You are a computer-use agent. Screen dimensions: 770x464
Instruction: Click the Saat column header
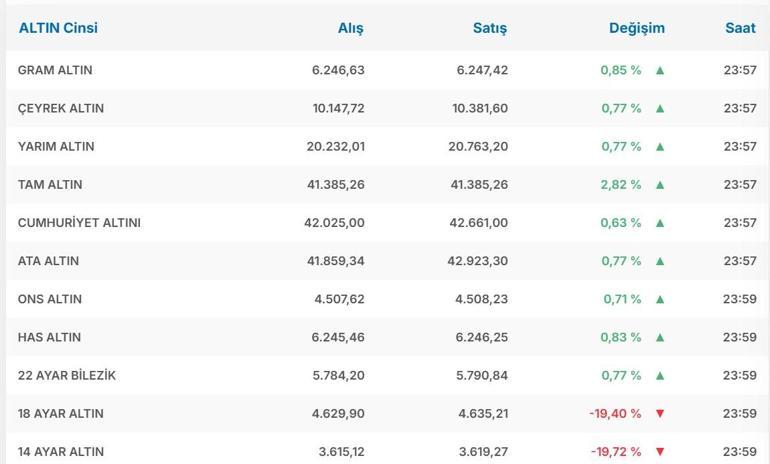740,28
